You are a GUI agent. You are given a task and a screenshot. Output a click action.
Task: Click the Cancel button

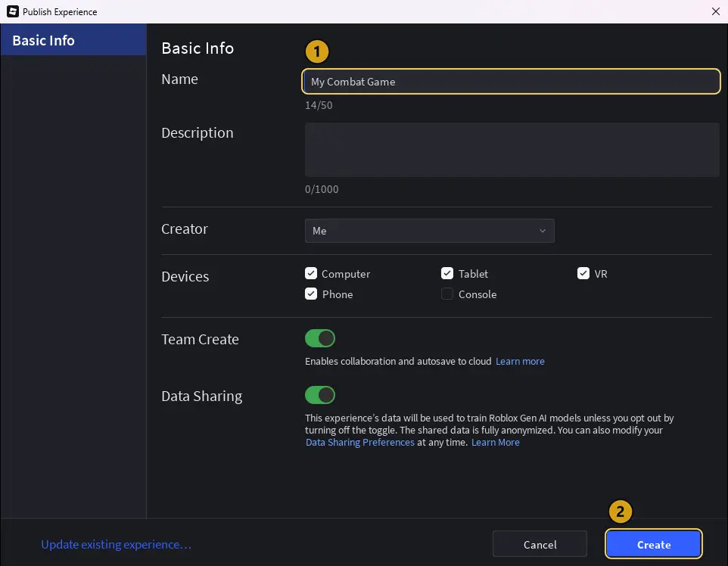click(x=540, y=544)
